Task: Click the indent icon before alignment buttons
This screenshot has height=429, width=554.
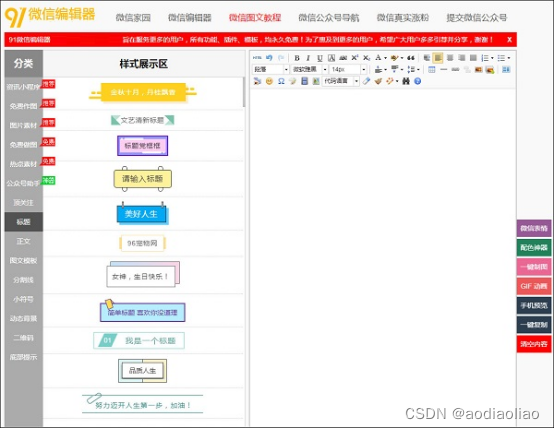Action: [427, 58]
